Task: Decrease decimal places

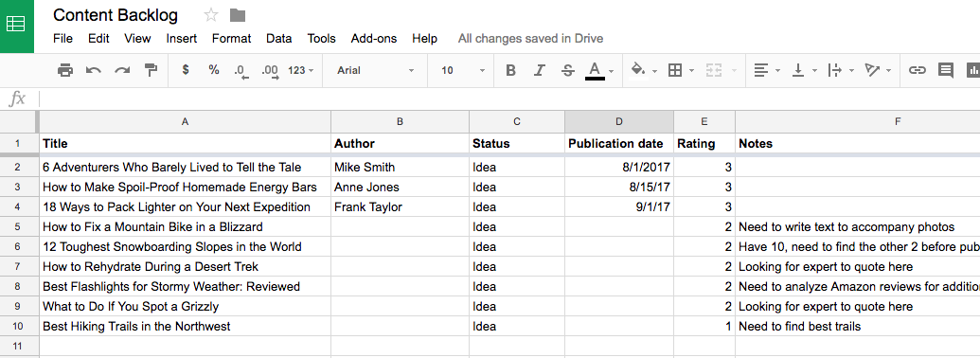Action: point(241,71)
